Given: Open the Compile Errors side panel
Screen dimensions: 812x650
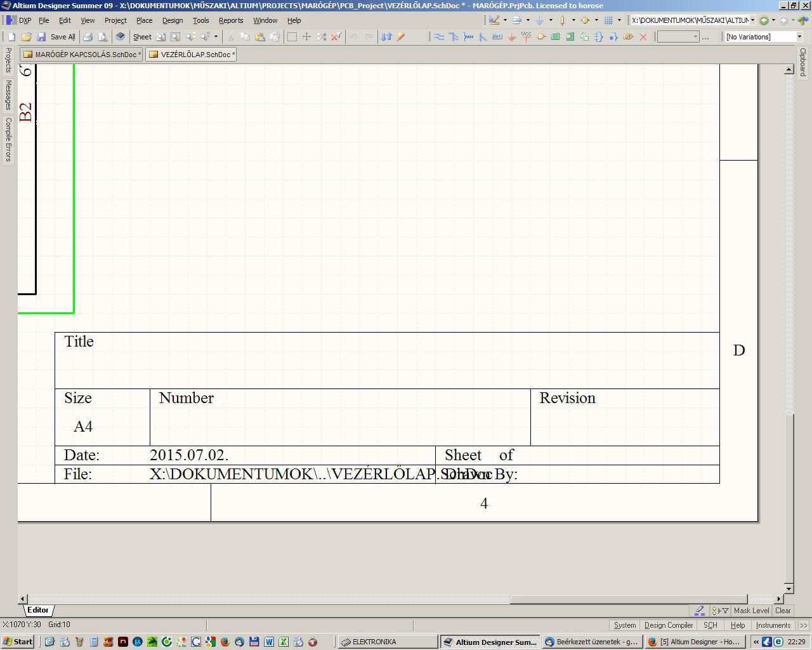Looking at the screenshot, I should coord(8,140).
